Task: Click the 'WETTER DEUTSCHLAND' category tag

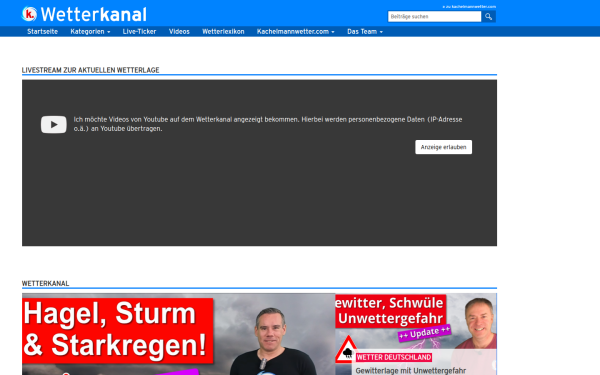Action: 394,357
